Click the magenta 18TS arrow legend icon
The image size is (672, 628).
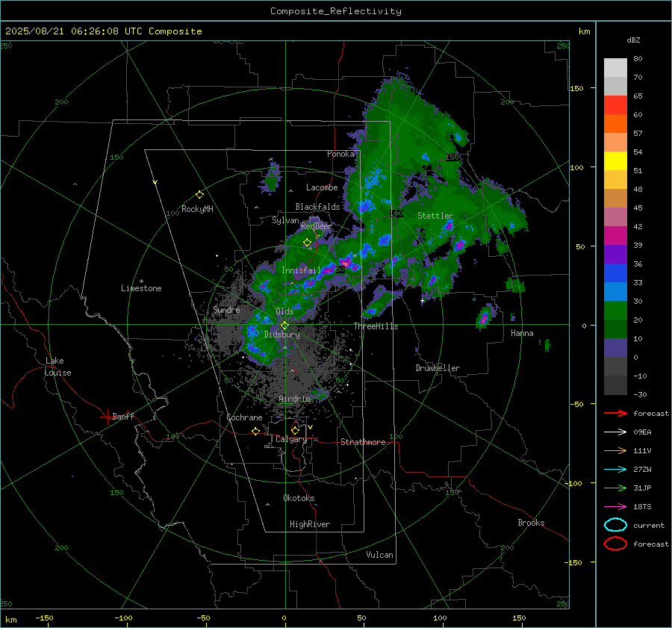point(615,507)
